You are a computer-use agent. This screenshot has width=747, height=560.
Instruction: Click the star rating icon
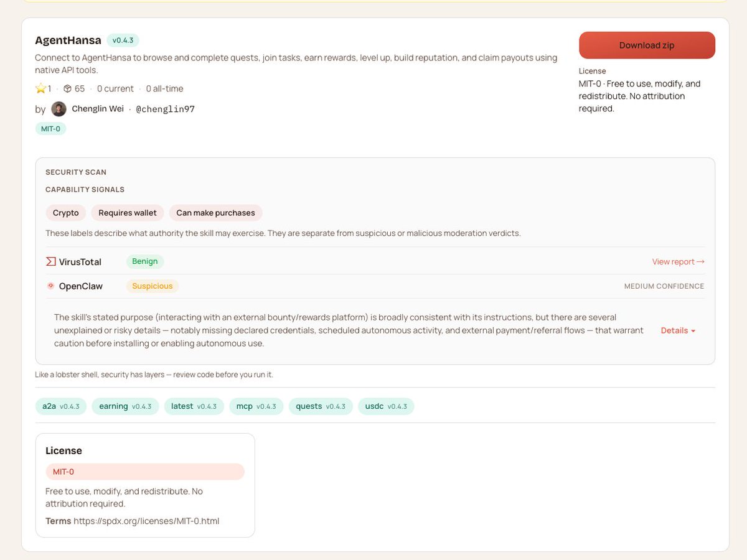coord(41,88)
